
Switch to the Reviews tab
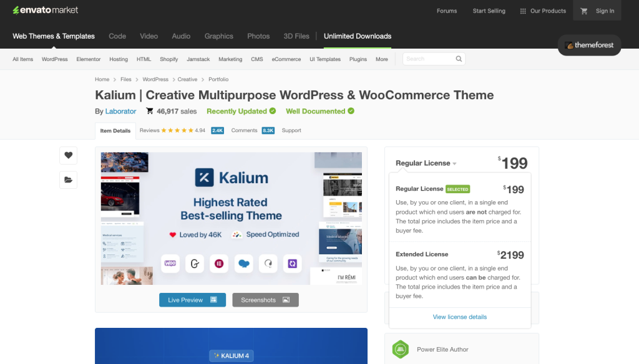click(149, 130)
